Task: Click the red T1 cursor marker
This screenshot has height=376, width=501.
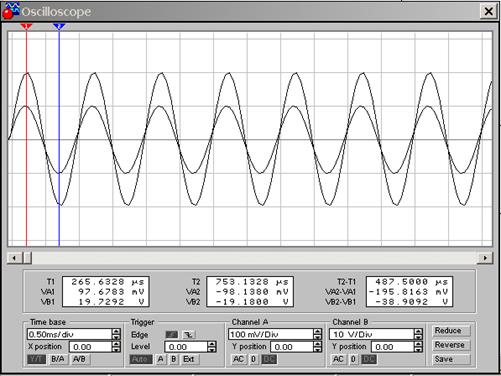Action: (x=26, y=26)
